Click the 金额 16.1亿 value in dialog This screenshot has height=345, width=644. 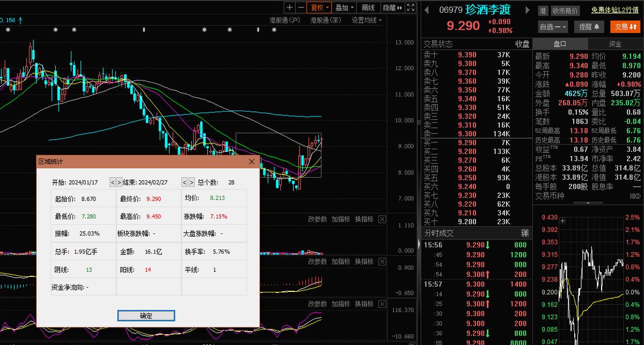click(x=153, y=252)
